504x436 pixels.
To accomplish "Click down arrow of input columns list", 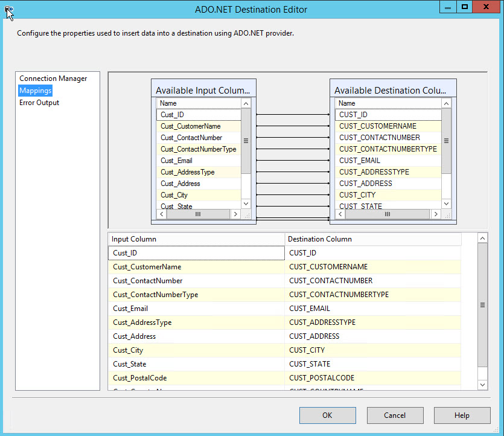I will click(246, 204).
